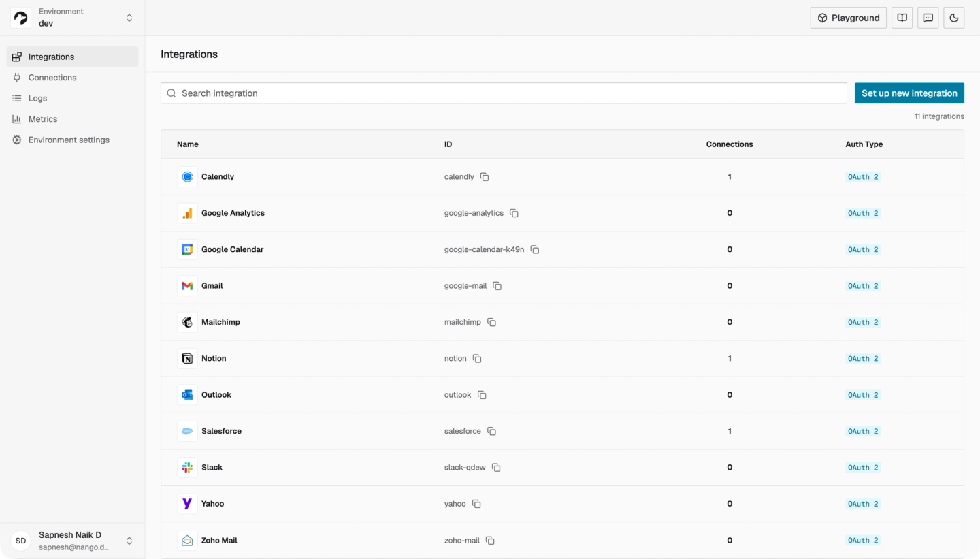Click the Connections column header
Viewport: 980px width, 559px height.
[730, 144]
